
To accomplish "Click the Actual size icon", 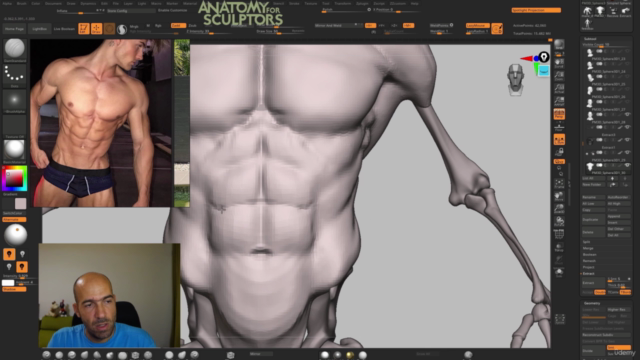I will point(559,89).
